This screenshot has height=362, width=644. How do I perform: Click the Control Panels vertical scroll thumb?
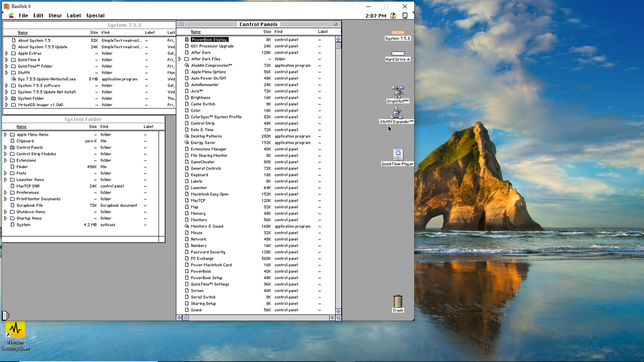(x=338, y=45)
